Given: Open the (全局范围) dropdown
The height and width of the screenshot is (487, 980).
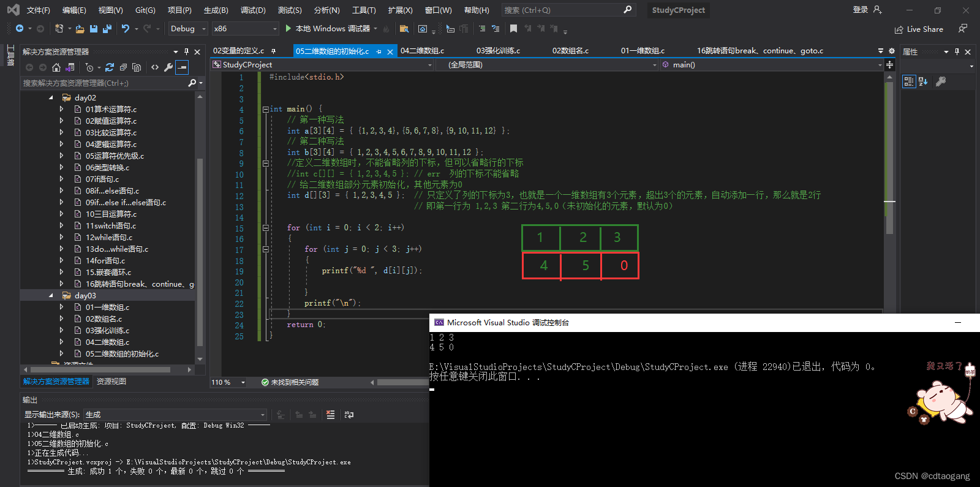Looking at the screenshot, I should coord(548,65).
